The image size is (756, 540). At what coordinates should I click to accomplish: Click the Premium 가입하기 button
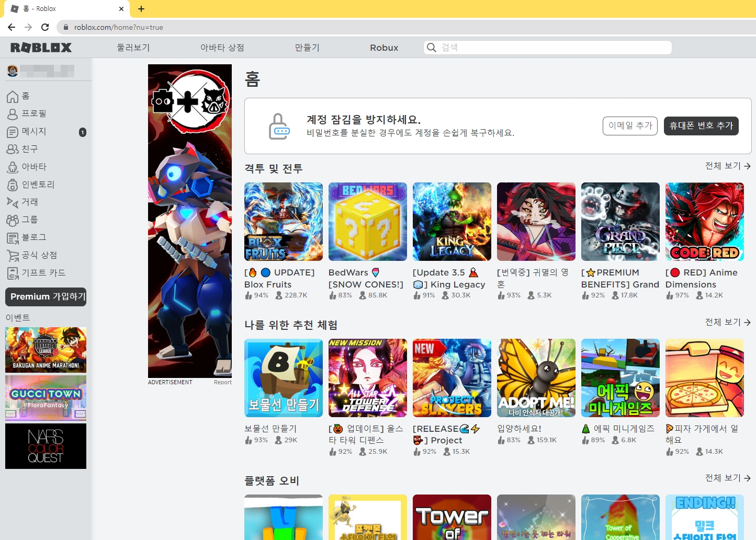coord(46,296)
